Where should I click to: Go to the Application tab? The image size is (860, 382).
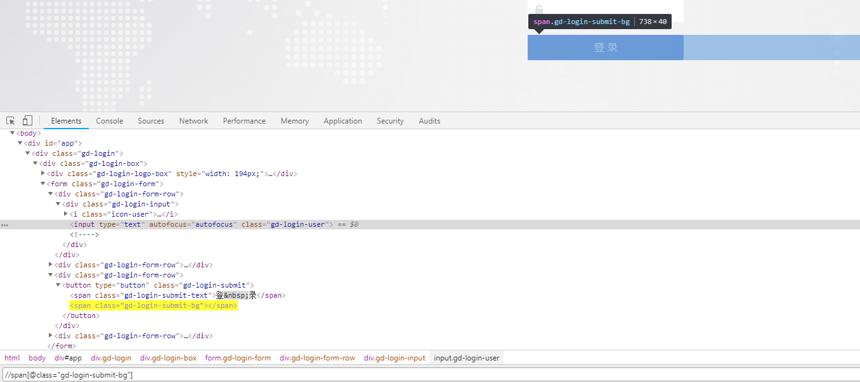click(343, 121)
